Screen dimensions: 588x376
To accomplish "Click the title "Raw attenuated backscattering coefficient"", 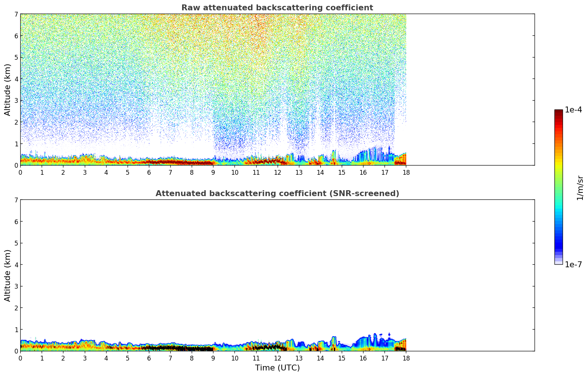I will coord(277,8).
